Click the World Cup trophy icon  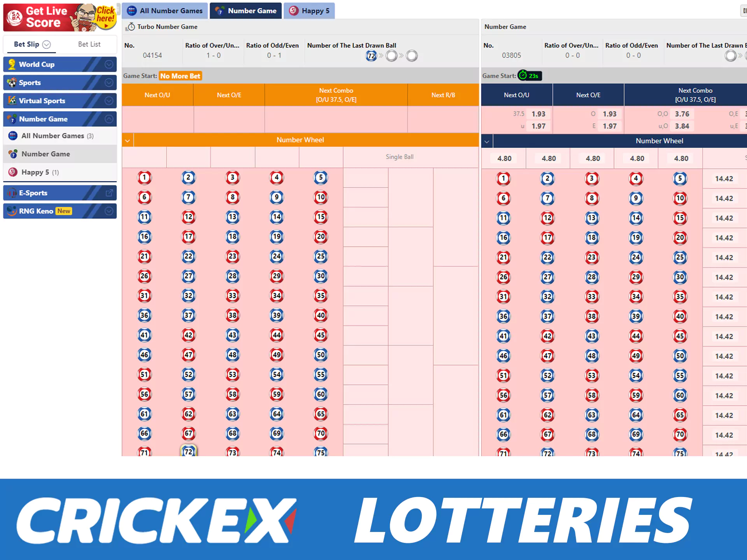pyautogui.click(x=12, y=64)
